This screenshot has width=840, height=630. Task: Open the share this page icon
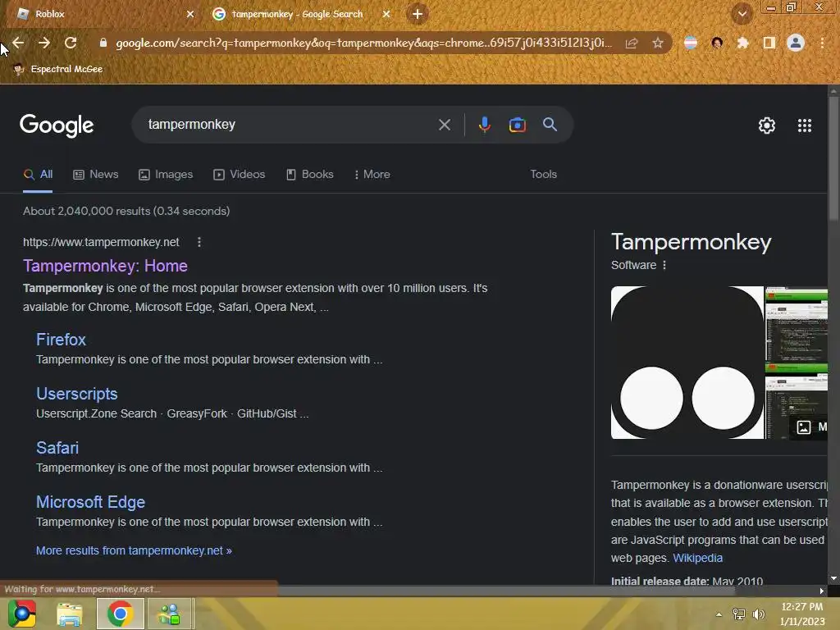(x=632, y=43)
